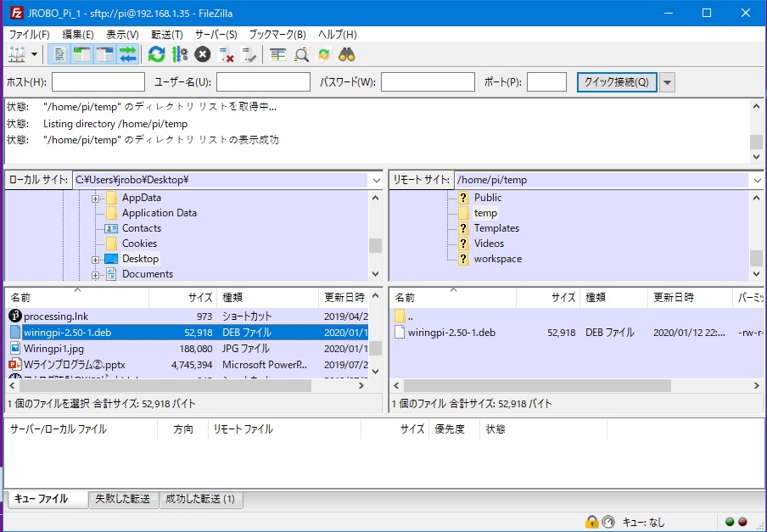Click the ポート(P) input field
767x532 pixels.
click(546, 82)
